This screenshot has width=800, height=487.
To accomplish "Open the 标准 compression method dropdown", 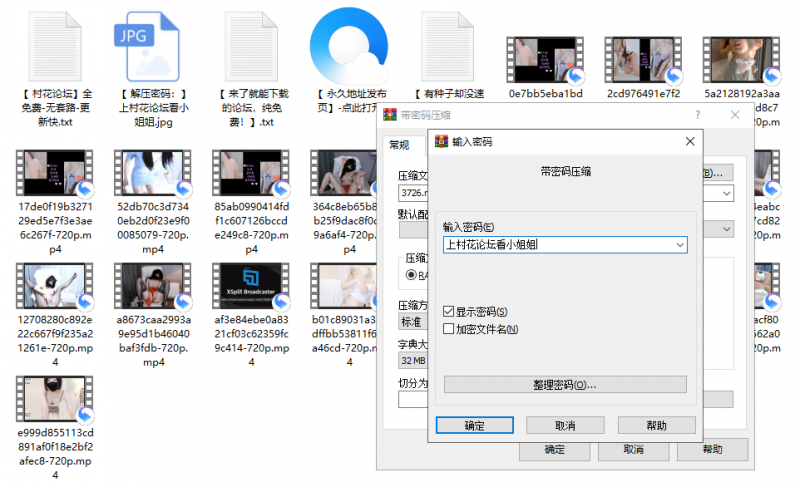I will 412,323.
